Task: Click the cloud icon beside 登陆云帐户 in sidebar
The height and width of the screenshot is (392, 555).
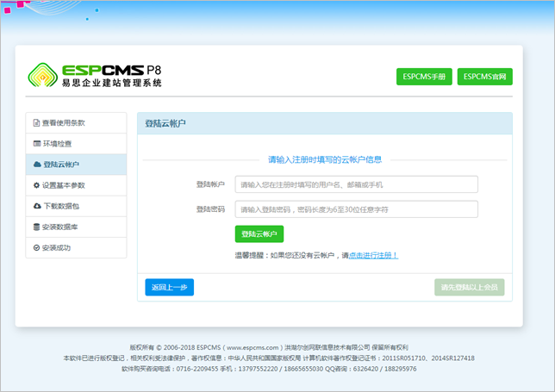Action: pos(37,165)
